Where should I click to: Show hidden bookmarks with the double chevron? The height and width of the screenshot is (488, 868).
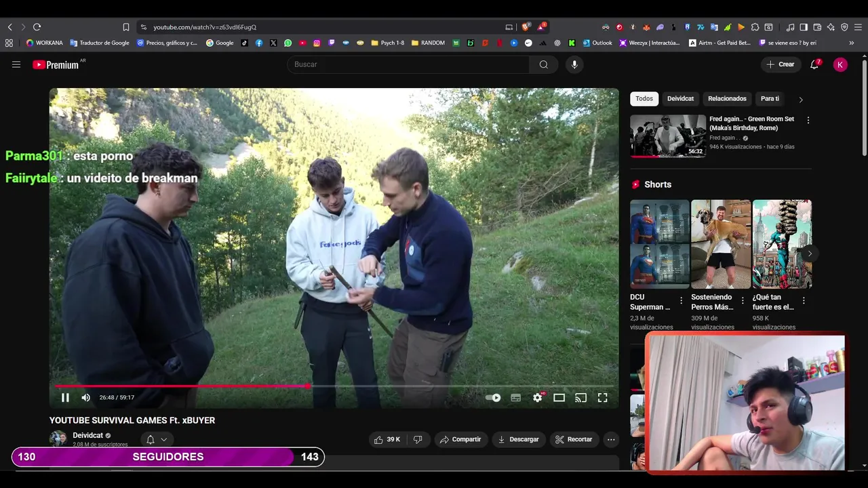coord(851,43)
